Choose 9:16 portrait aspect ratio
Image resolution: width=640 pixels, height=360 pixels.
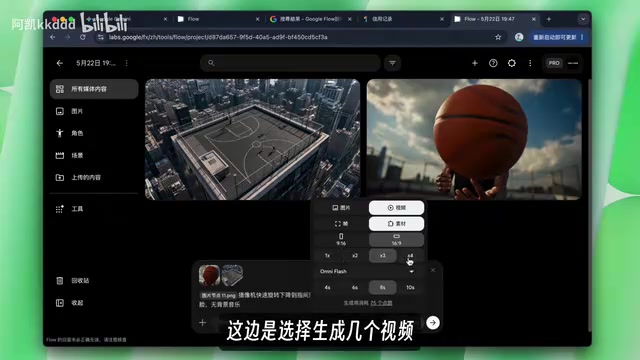[x=341, y=240]
